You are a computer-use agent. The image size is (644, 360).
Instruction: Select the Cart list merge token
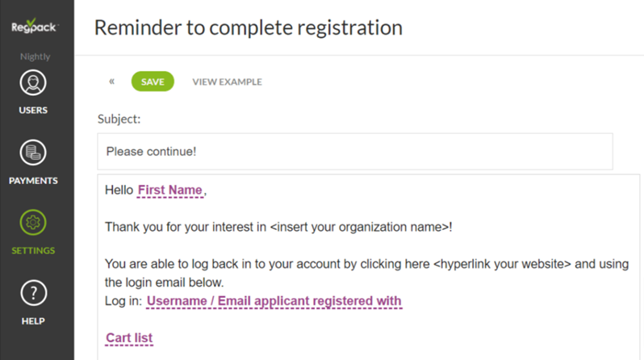click(x=129, y=337)
